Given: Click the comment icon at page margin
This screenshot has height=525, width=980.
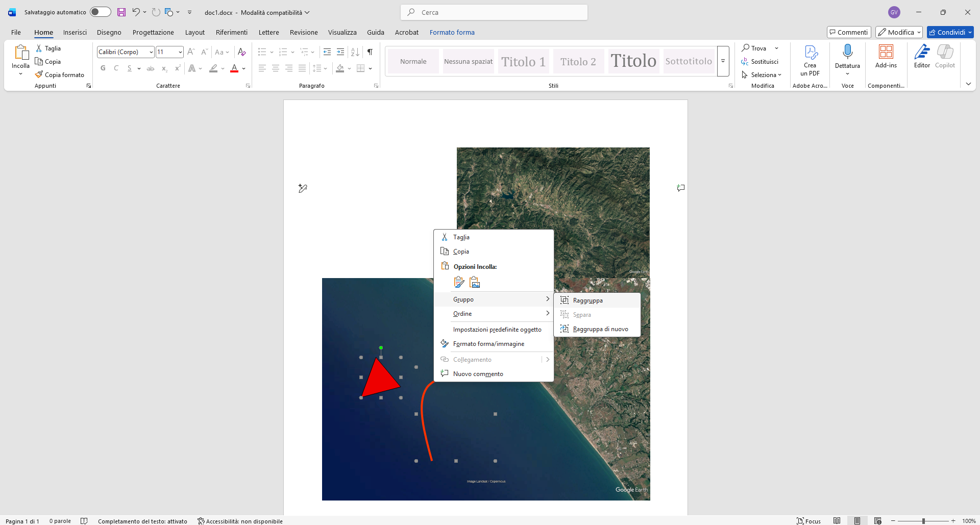Looking at the screenshot, I should pyautogui.click(x=680, y=188).
